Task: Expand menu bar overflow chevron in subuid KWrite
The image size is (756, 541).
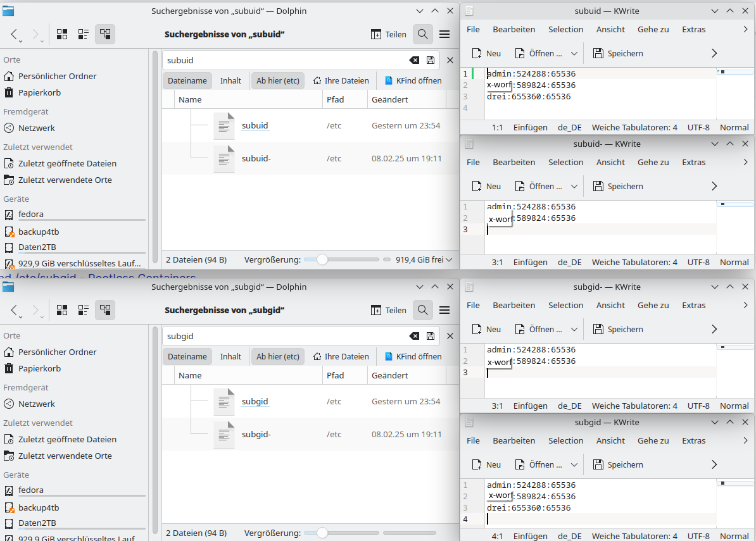Action: (x=745, y=29)
